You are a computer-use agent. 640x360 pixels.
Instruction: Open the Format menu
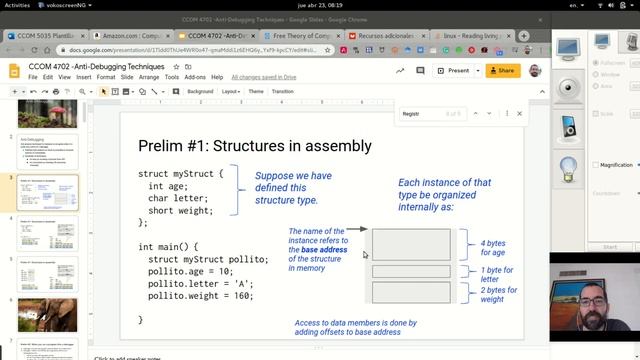click(106, 77)
